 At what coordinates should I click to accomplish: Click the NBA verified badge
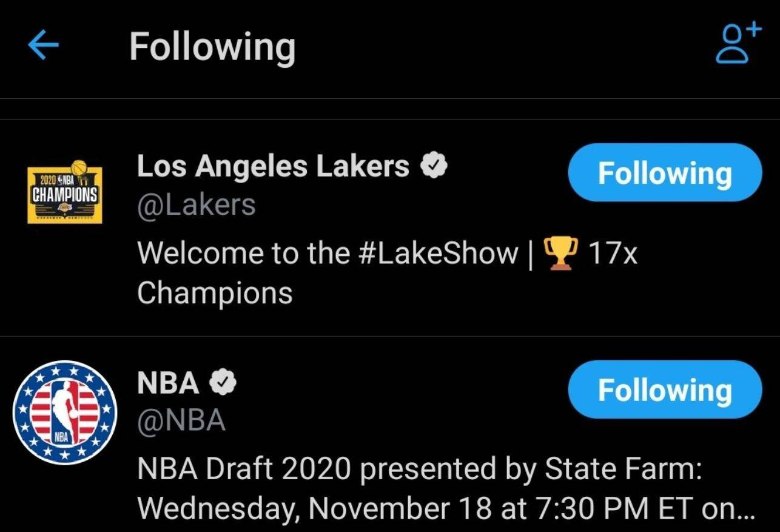point(223,383)
